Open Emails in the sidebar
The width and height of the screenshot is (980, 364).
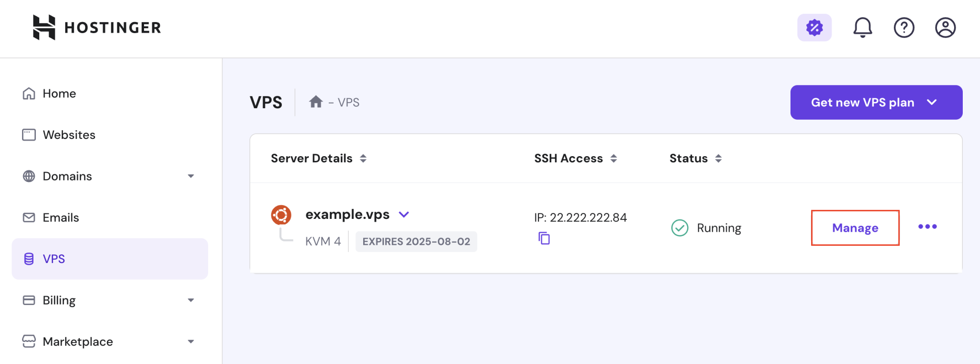click(x=60, y=217)
